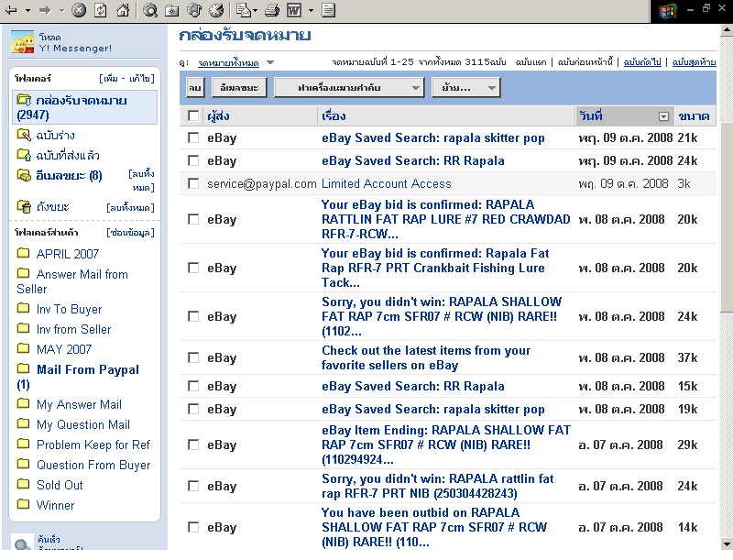Open the Mail From Paypal folder
Viewport: 733px width, 560px height.
click(78, 377)
